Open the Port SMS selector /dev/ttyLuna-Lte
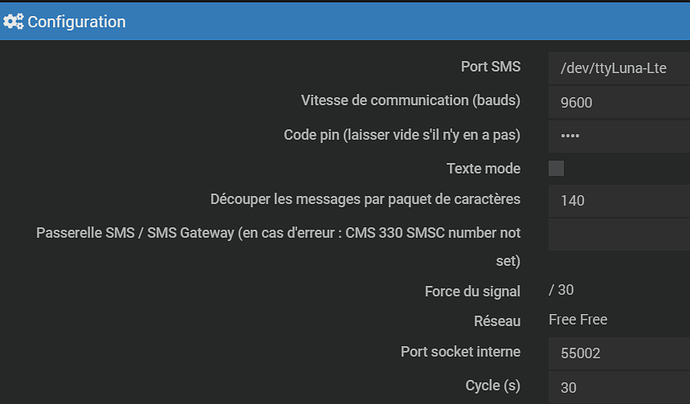The image size is (690, 404). coord(619,68)
